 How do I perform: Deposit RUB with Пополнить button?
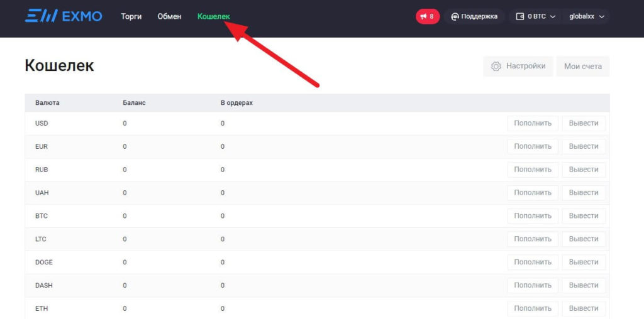tap(532, 170)
